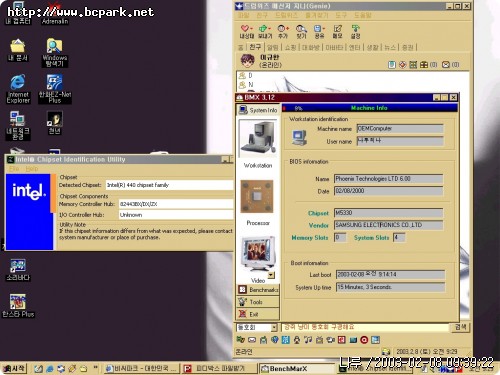Click the mail envelope icon beside avatar row
This screenshot has height=375, width=500.
point(446,65)
